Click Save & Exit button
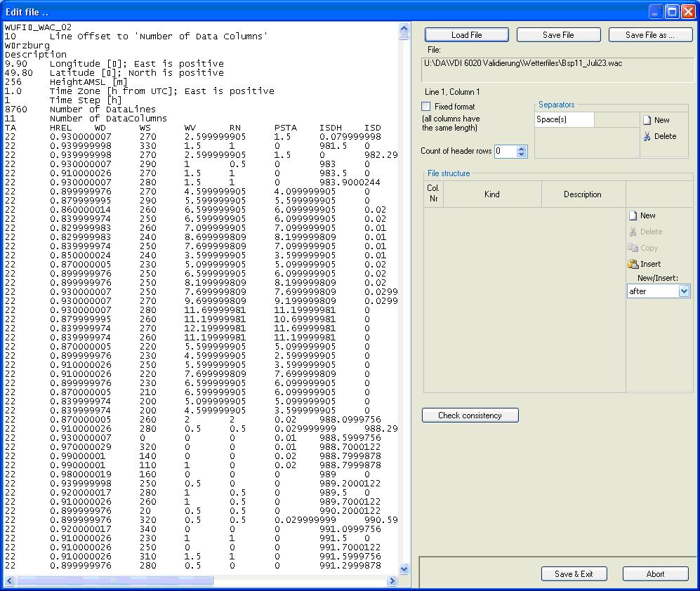Screen dimensions: 700x591 [x=574, y=574]
